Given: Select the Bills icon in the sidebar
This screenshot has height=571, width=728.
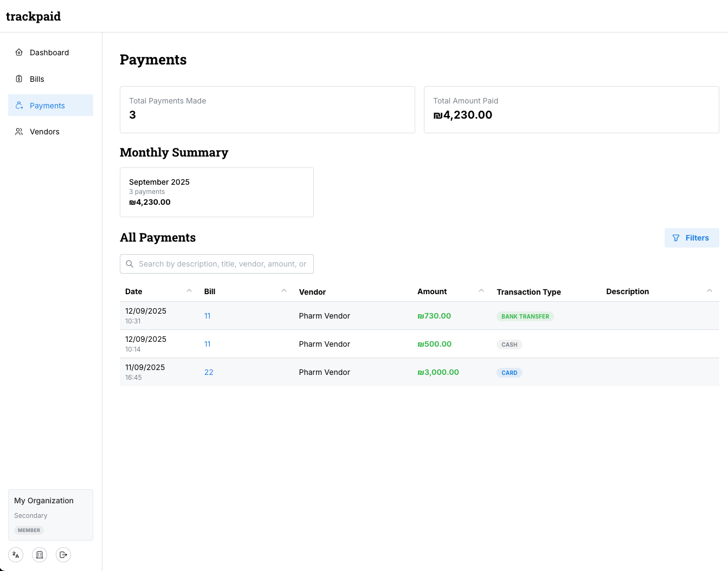Looking at the screenshot, I should point(20,79).
